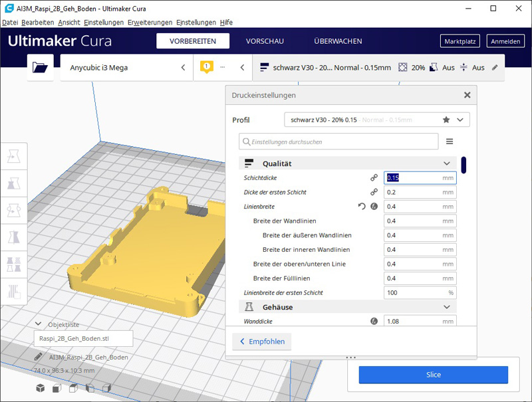
Task: Click the Dicke der ersten Schicht field
Action: click(420, 192)
